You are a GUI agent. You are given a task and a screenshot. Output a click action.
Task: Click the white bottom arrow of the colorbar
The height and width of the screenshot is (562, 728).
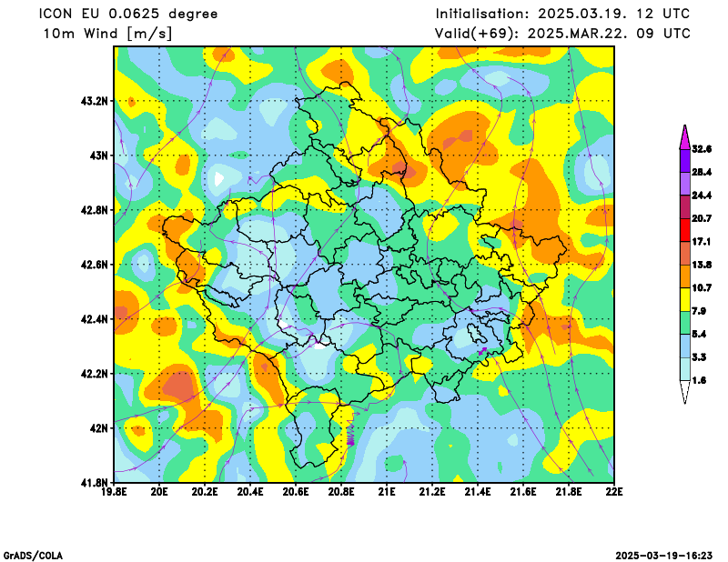[685, 391]
